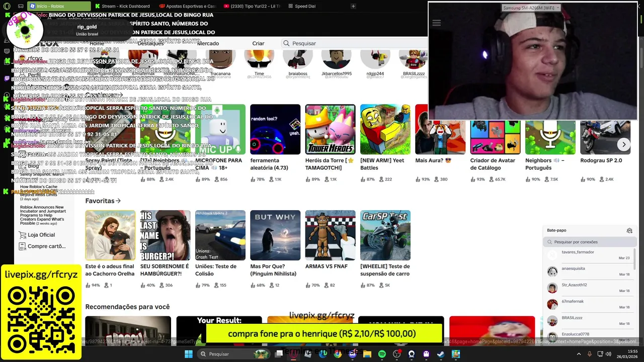Open Mas Por Que? Pinguim Niilista game

[x=275, y=235]
